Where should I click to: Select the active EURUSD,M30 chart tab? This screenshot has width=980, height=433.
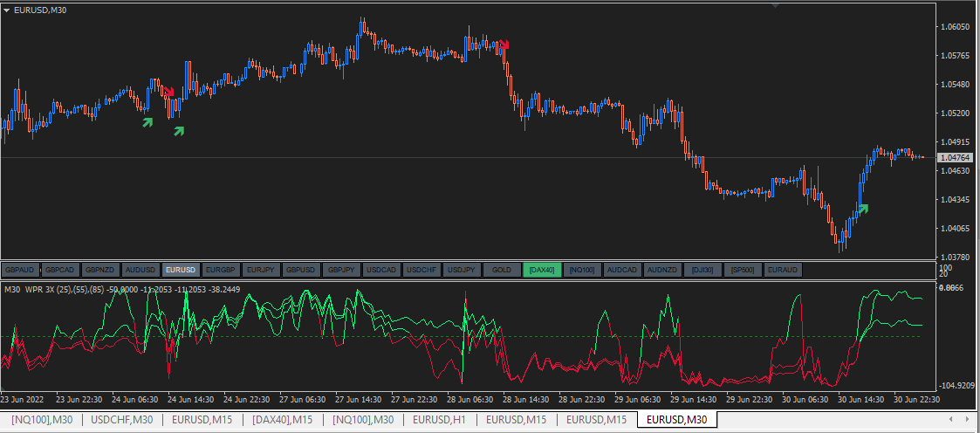coord(677,420)
